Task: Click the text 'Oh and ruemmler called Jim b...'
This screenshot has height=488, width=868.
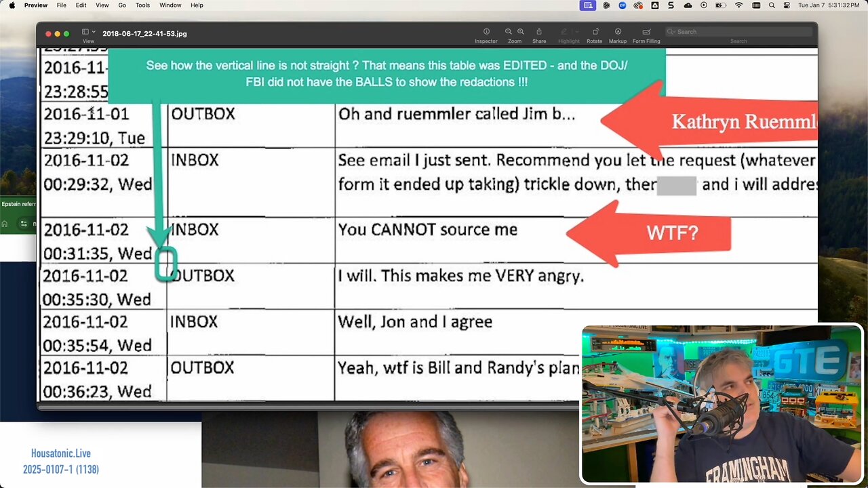Action: pyautogui.click(x=456, y=115)
